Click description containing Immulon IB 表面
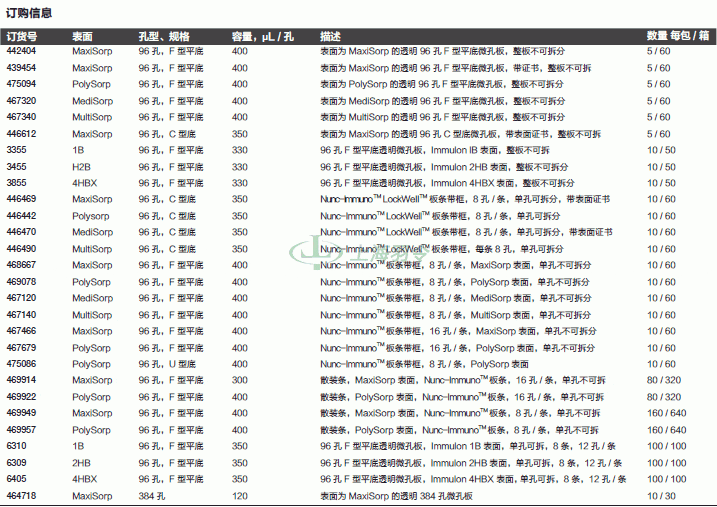Image resolution: width=717 pixels, height=507 pixels. 435,150
